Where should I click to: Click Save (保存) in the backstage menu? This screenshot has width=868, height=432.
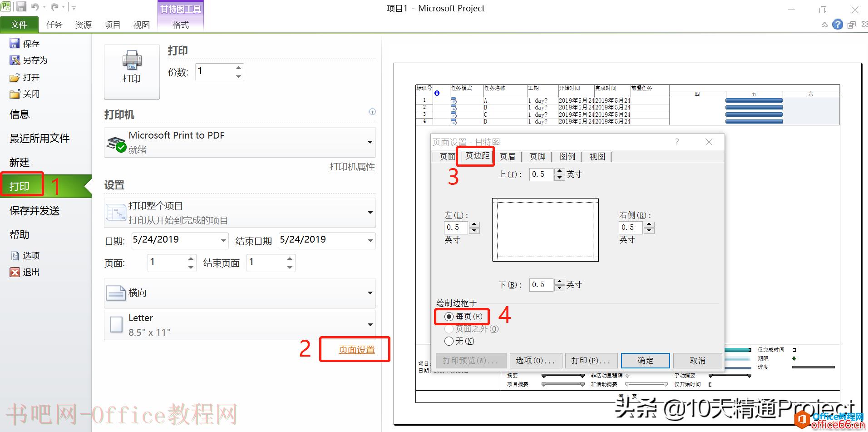coord(25,44)
